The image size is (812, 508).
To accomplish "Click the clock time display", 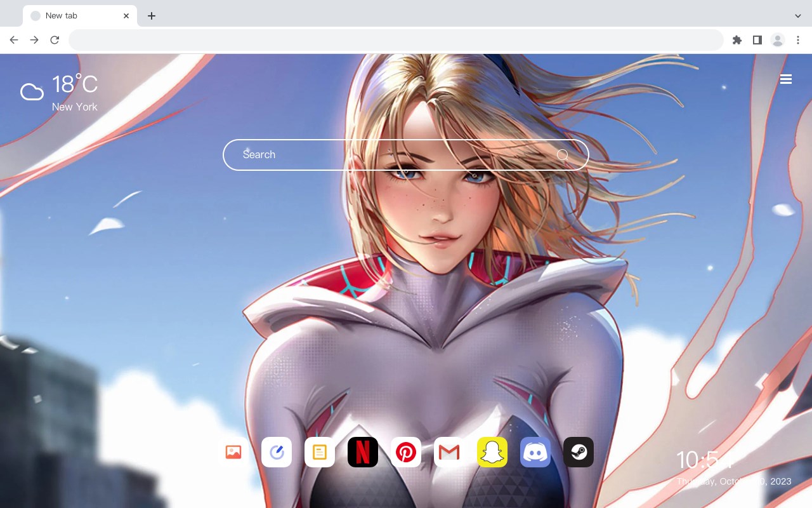I will click(704, 460).
